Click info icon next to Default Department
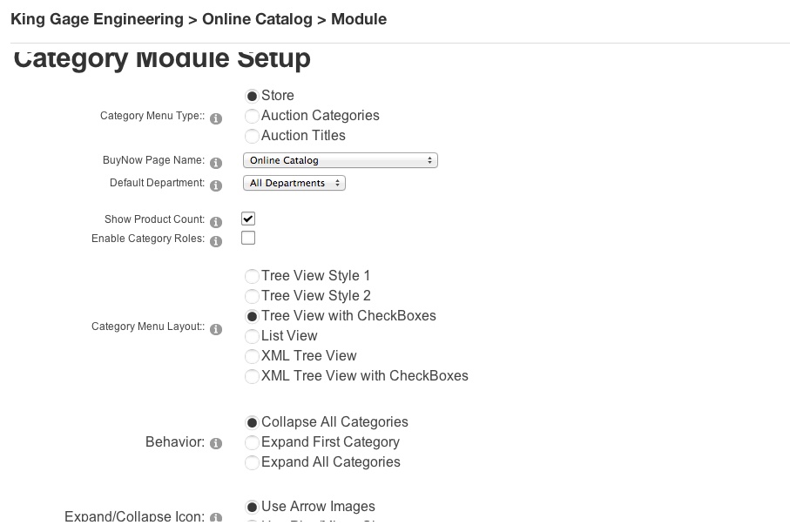 point(216,186)
